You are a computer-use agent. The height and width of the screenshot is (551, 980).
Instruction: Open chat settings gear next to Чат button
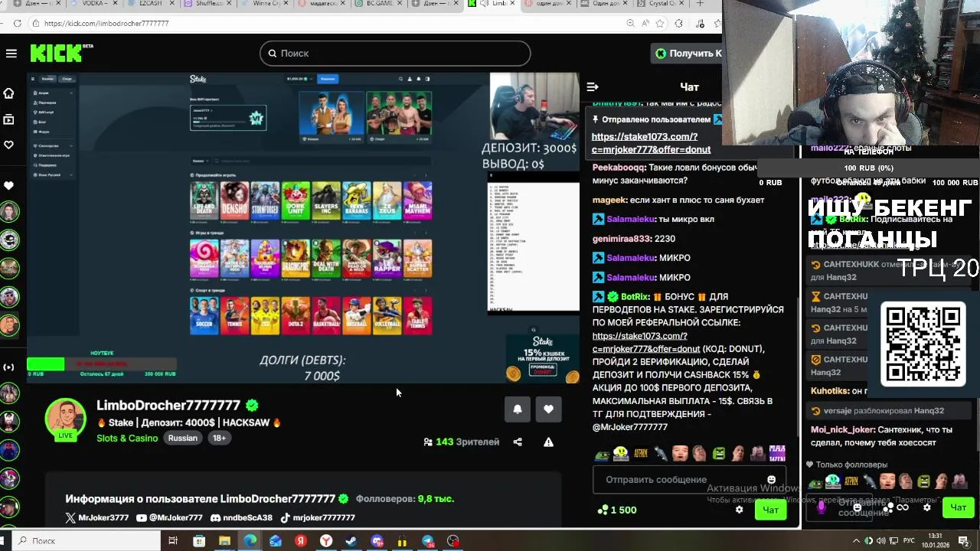(739, 510)
